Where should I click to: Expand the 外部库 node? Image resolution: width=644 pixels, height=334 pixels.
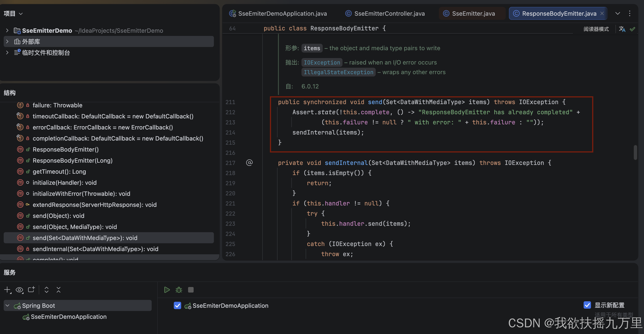tap(7, 41)
